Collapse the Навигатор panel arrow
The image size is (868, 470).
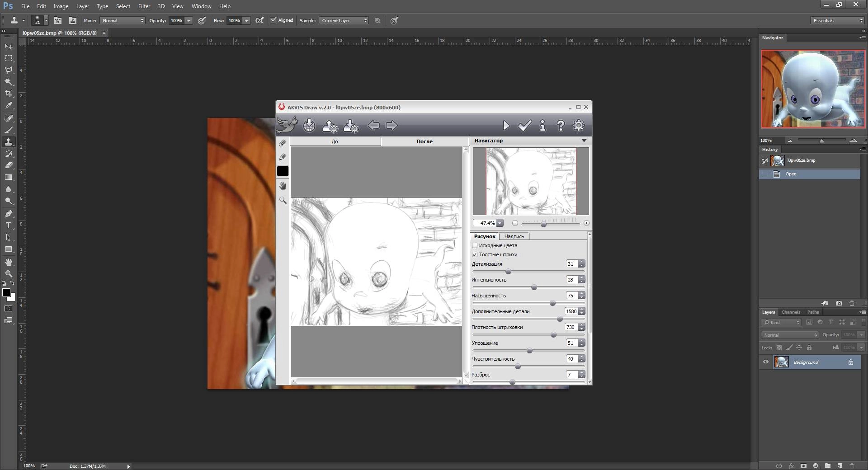tap(584, 141)
